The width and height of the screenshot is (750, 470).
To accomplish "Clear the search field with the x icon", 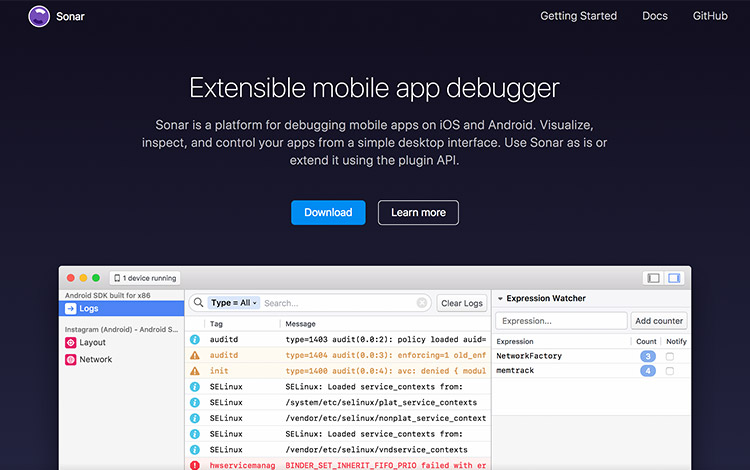I will point(422,303).
